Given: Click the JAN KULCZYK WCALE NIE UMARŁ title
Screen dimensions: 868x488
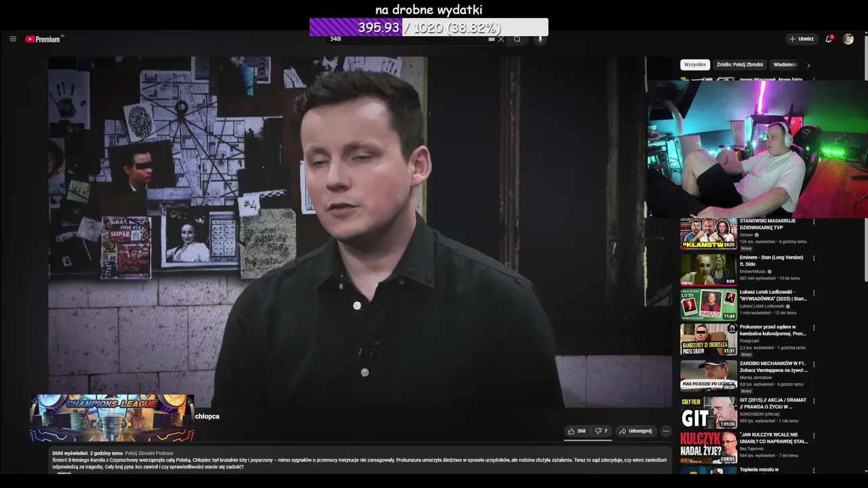Looking at the screenshot, I should [x=774, y=438].
